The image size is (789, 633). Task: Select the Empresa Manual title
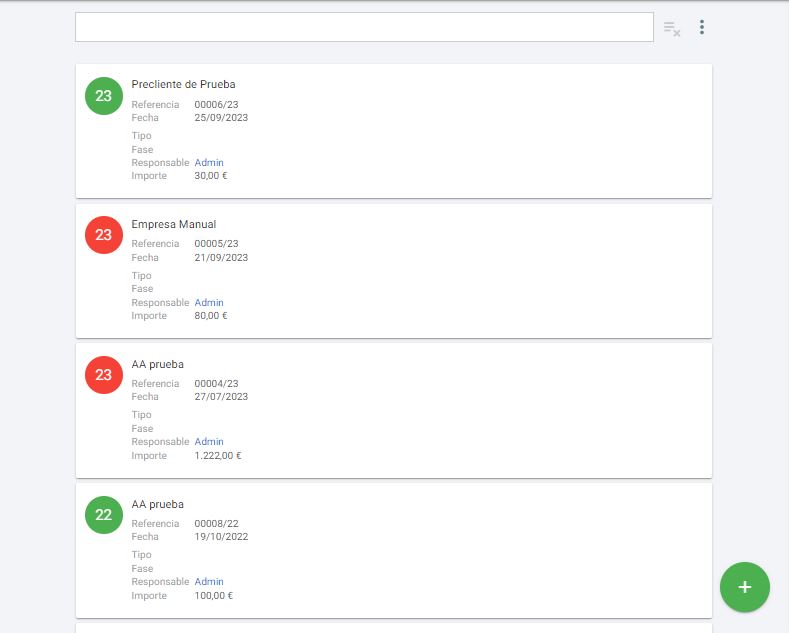(173, 225)
